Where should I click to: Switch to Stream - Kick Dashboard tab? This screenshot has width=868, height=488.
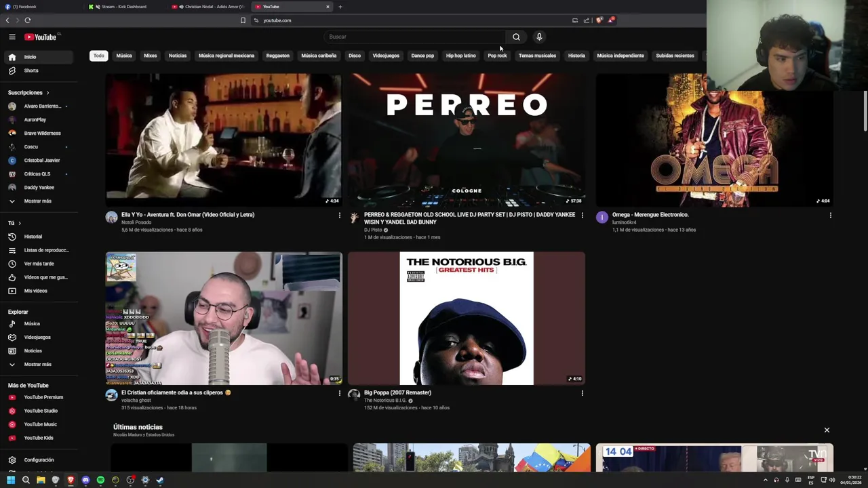pyautogui.click(x=125, y=7)
